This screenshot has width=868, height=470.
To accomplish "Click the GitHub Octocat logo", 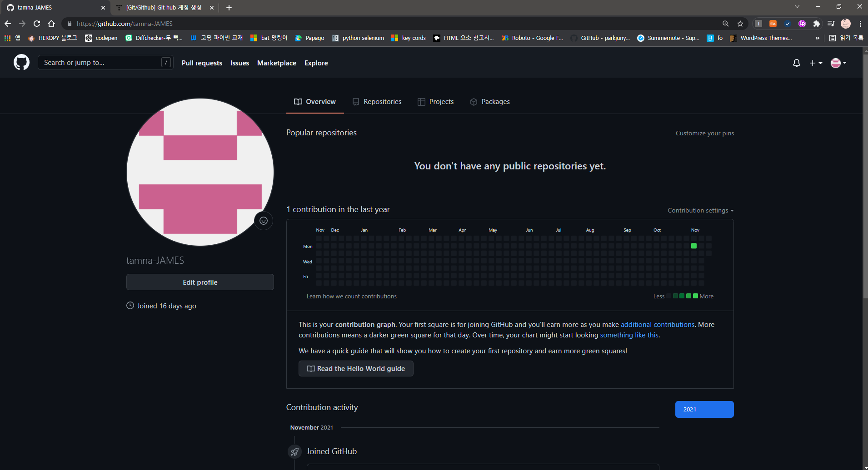I will pyautogui.click(x=21, y=62).
